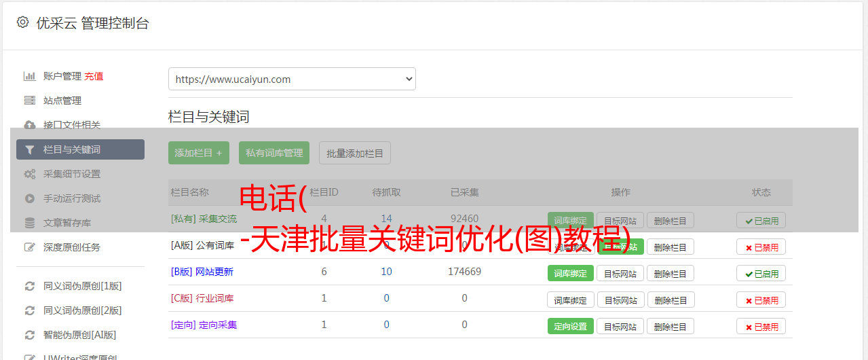Click the 174669 collected count
Viewport: 868px width, 360px height.
[464, 272]
